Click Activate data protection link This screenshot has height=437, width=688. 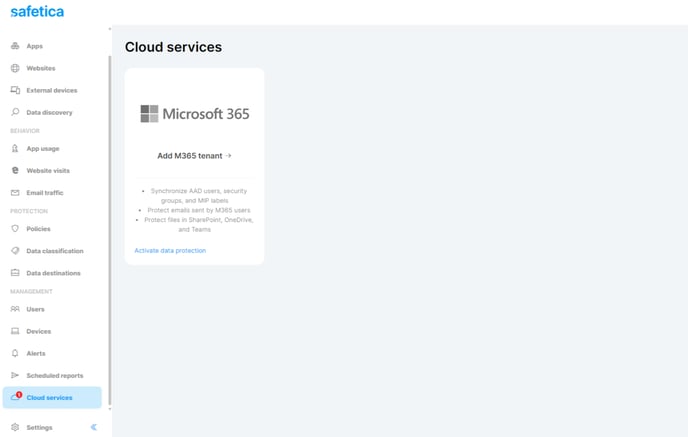170,251
